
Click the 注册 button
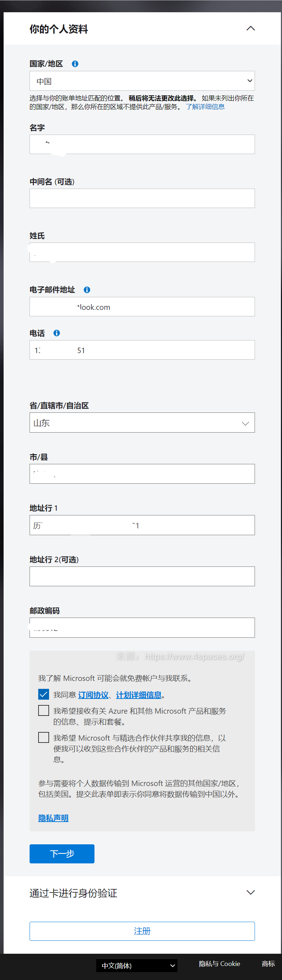142,931
